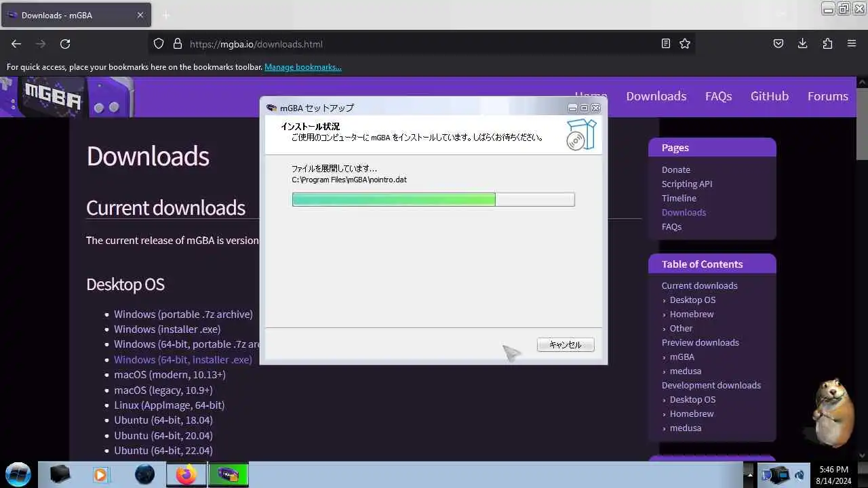Click the installation progress bar

pos(433,199)
